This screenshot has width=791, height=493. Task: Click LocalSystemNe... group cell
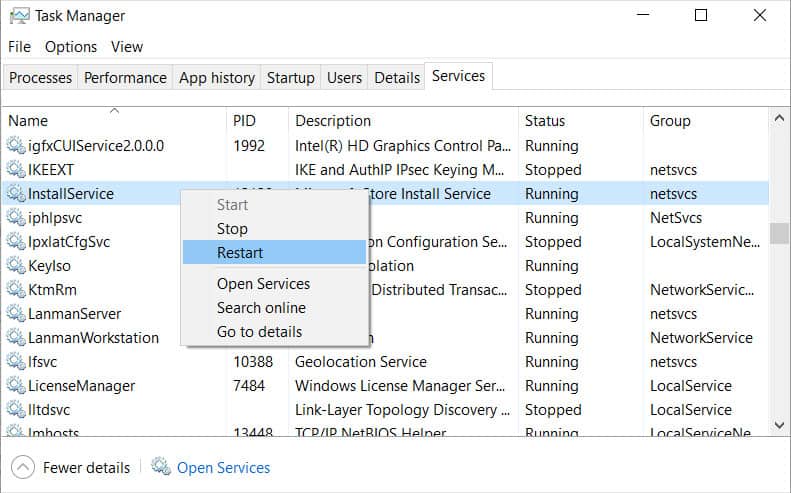tap(705, 242)
